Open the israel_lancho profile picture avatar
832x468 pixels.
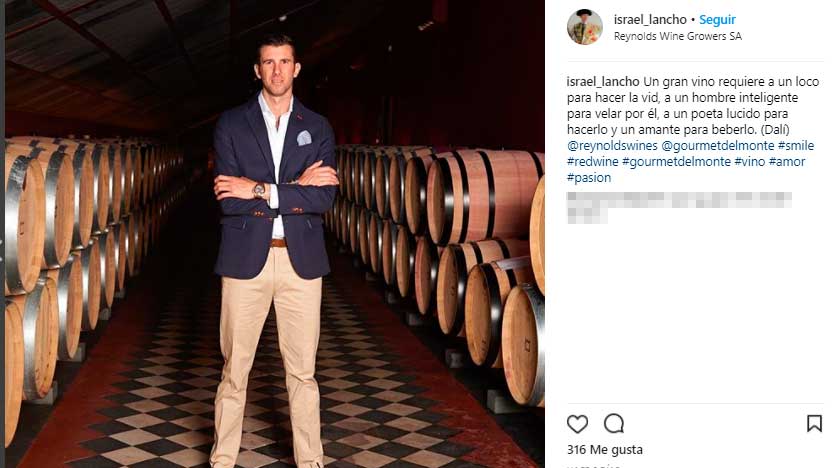(x=585, y=27)
